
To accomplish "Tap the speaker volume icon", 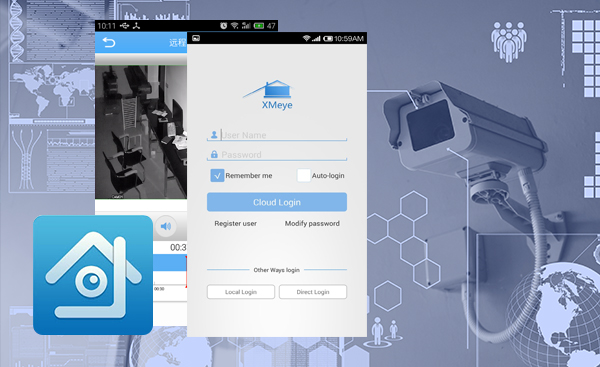I will click(166, 226).
